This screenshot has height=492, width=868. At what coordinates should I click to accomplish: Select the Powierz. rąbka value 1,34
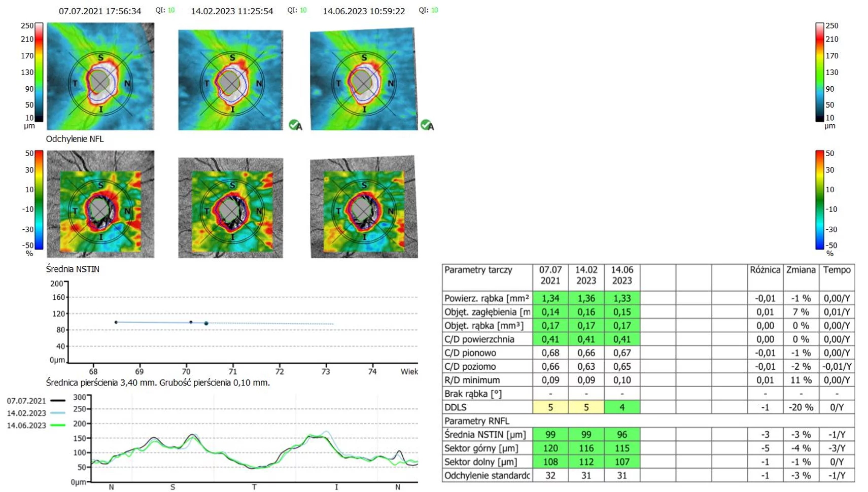click(x=550, y=298)
